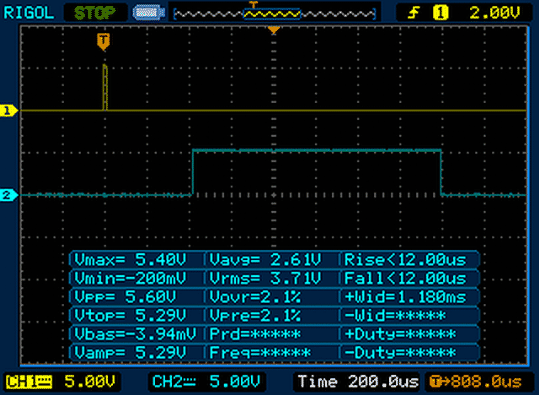Click the 2.00V trigger level readout
539x395 pixels.
[x=495, y=13]
